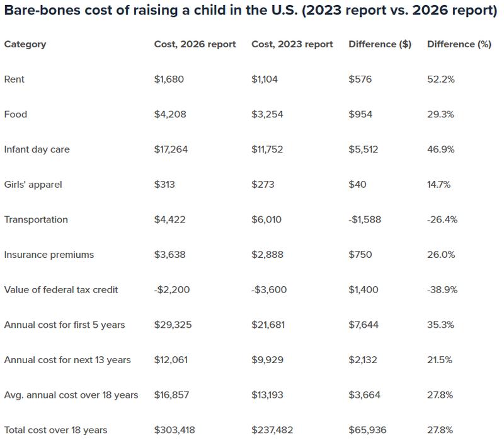This screenshot has width=504, height=440.
Task: Click Annual cost for first 5 years
Action: pyautogui.click(x=64, y=325)
